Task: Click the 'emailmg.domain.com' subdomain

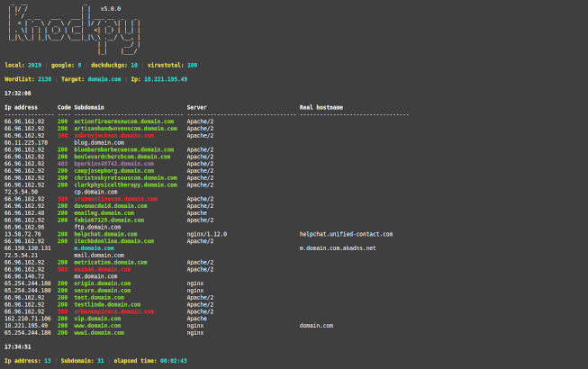Action: click(104, 213)
